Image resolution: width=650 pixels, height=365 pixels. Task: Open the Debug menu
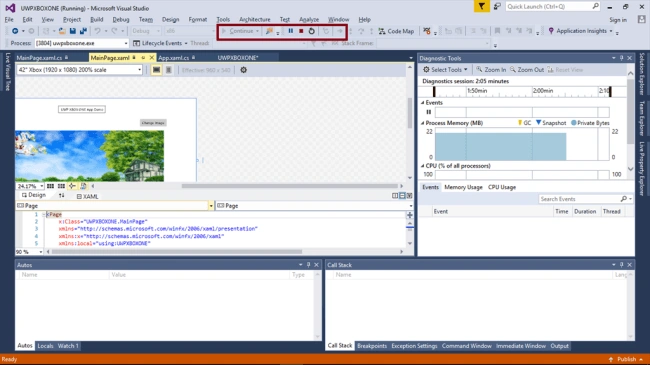121,19
